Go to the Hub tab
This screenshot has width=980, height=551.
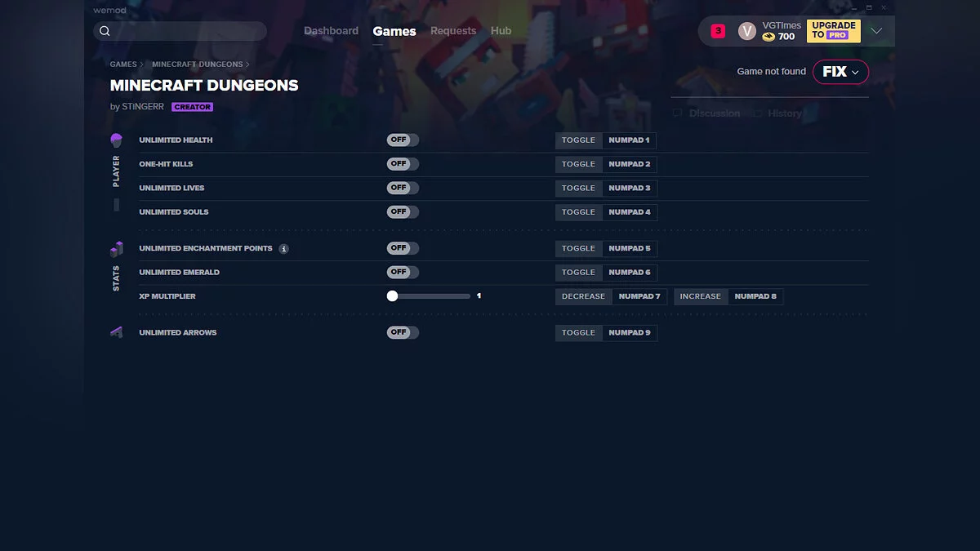tap(501, 31)
